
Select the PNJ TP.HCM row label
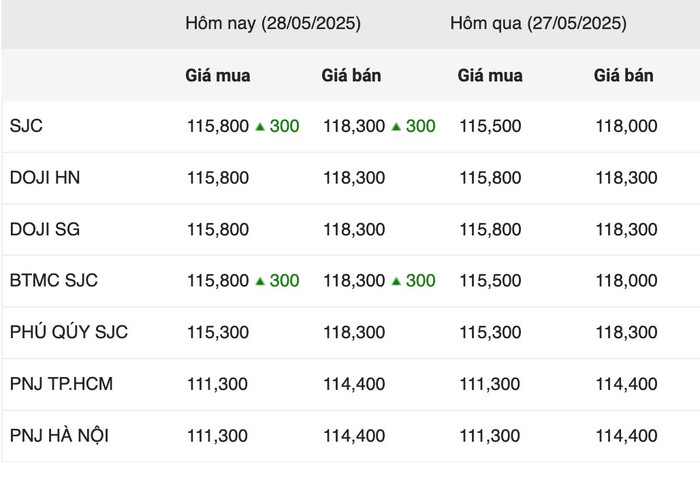click(61, 384)
